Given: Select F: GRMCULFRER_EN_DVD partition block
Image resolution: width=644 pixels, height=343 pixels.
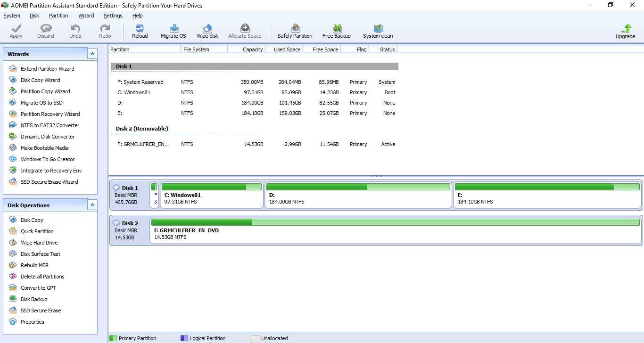Looking at the screenshot, I should tap(395, 230).
